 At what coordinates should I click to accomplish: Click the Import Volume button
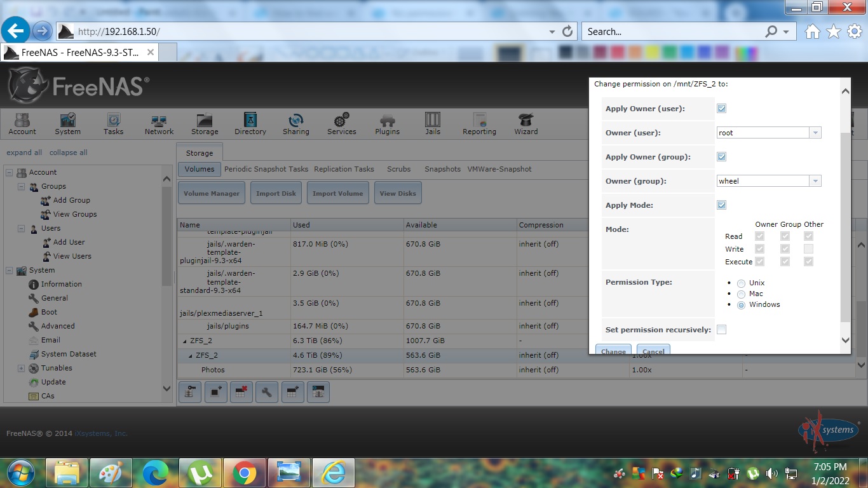pos(338,193)
